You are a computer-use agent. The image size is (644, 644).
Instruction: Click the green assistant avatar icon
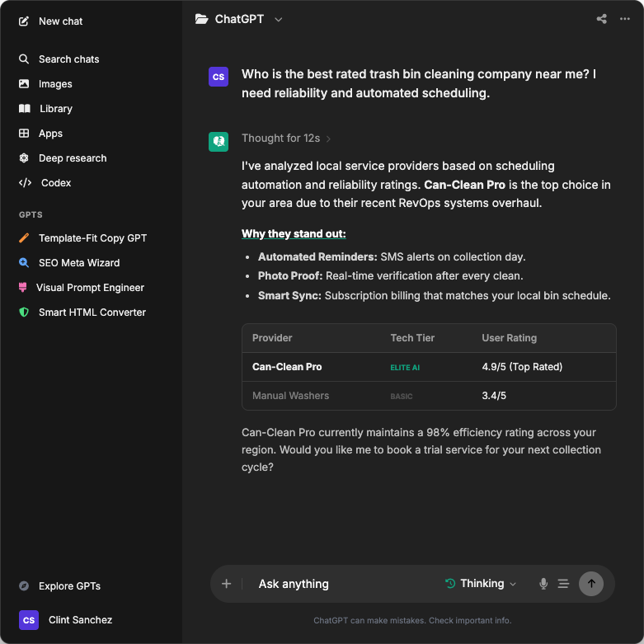(x=219, y=142)
